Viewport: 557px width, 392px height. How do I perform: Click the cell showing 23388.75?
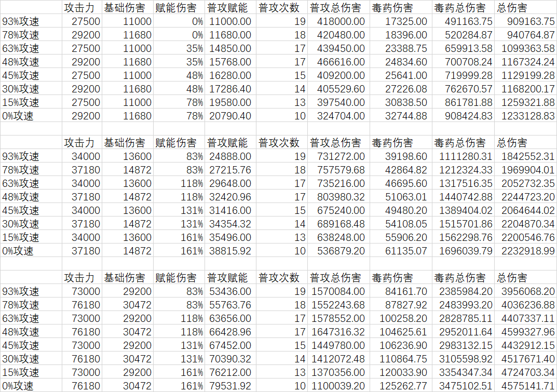click(x=401, y=48)
